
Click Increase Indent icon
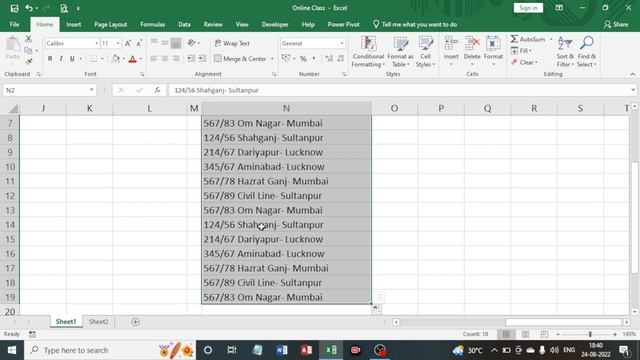click(x=202, y=59)
